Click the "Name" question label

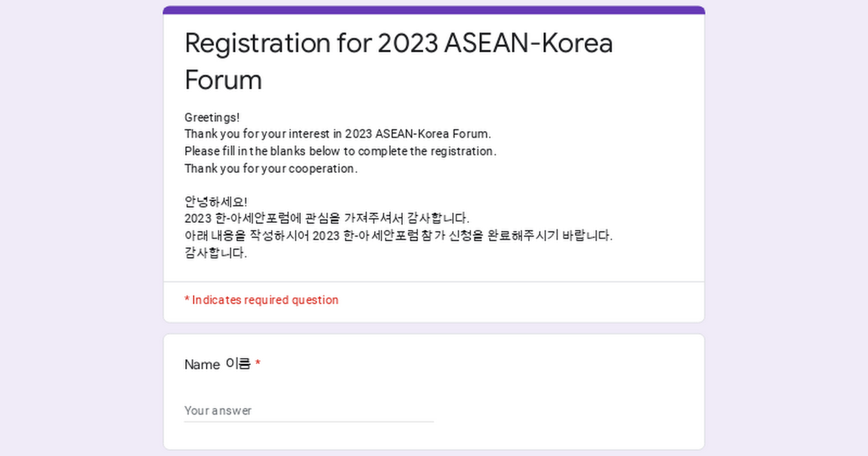pyautogui.click(x=202, y=365)
